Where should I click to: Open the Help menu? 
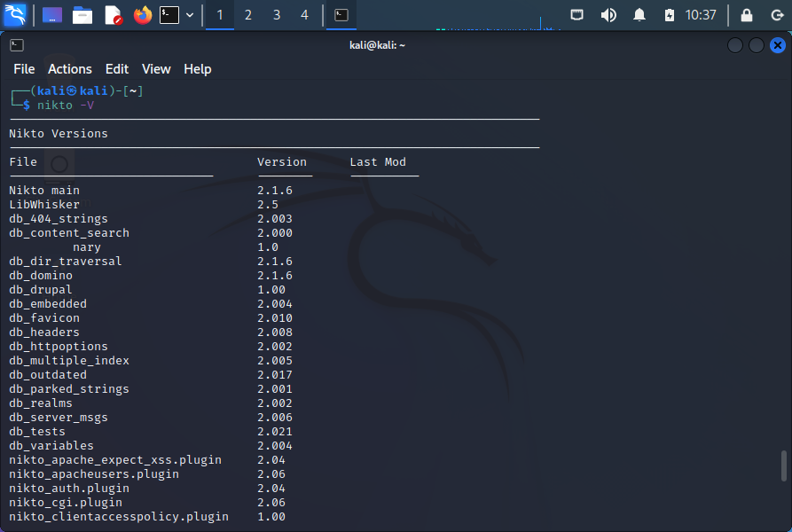pyautogui.click(x=198, y=69)
